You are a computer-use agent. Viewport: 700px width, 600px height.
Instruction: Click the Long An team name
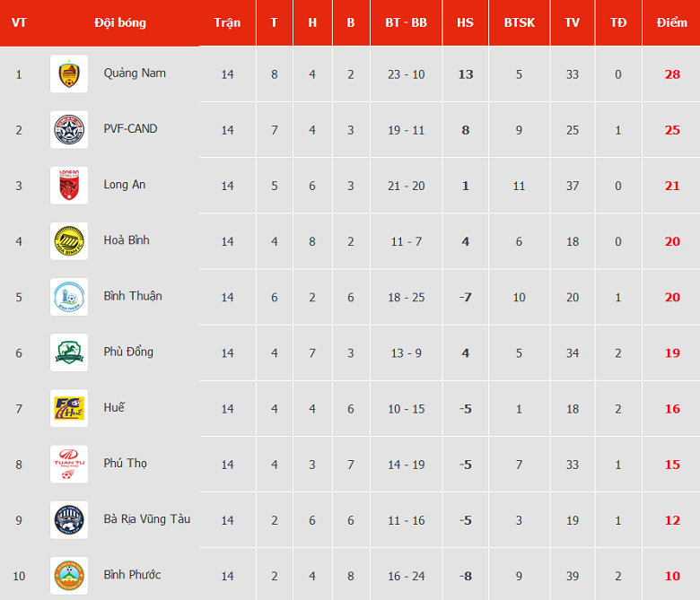[x=125, y=184]
